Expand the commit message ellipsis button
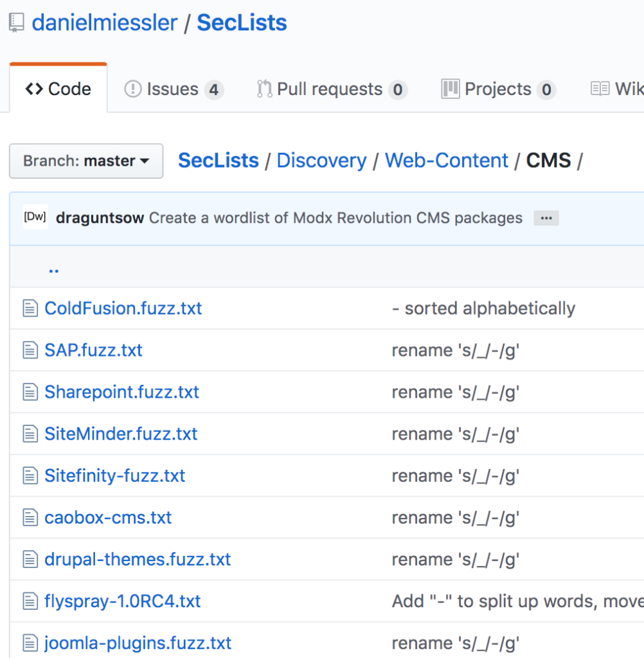Screen dimensions: 644x658 point(546,218)
